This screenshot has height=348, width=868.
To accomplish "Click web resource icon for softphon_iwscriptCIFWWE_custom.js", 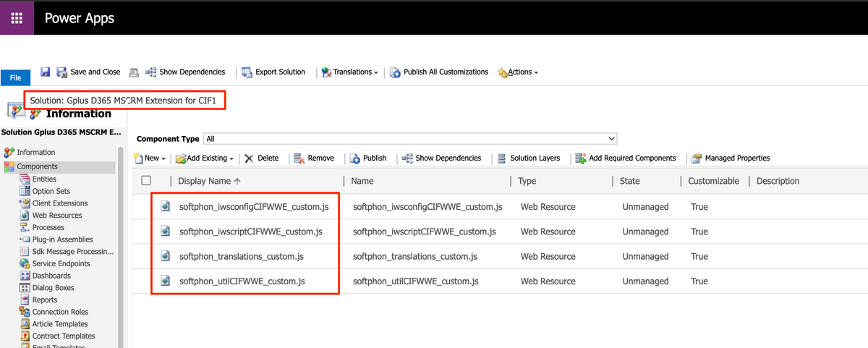I will pyautogui.click(x=165, y=232).
